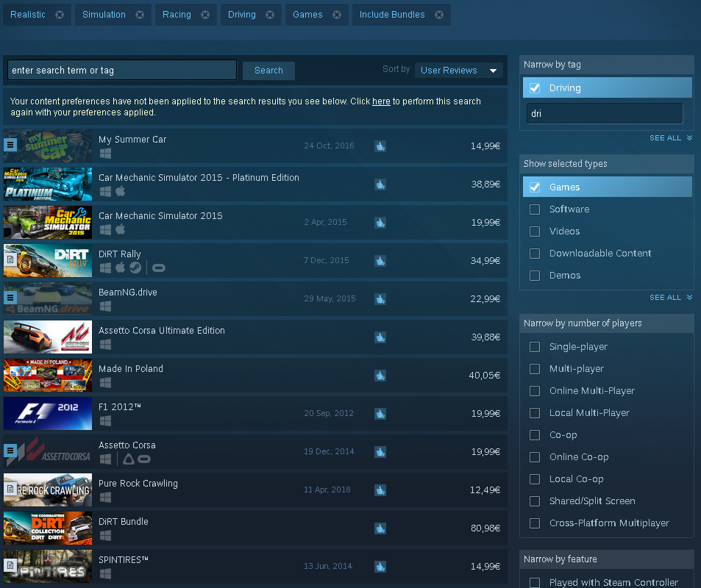Click the Oculus VR icon under Assetto Corsa
This screenshot has width=701, height=588.
(144, 459)
